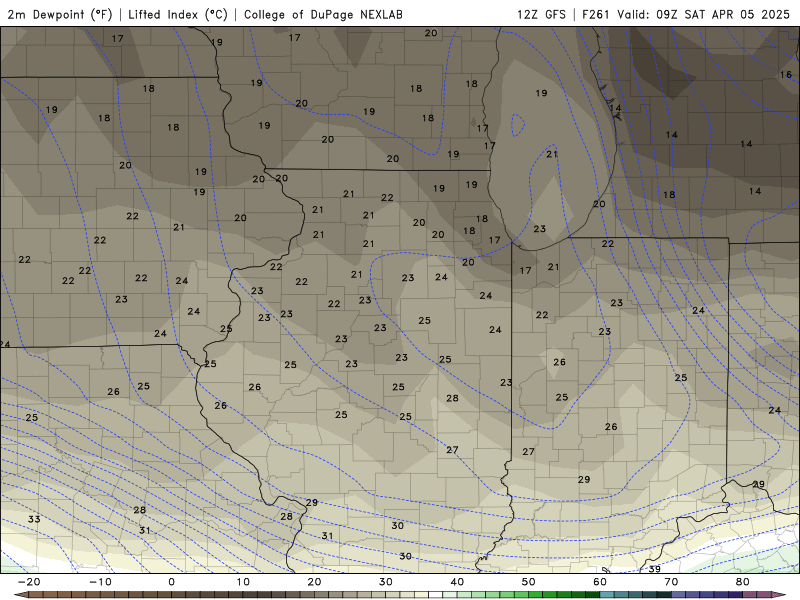
Task: Click the dewpoint value '33' on map
Action: (34, 519)
